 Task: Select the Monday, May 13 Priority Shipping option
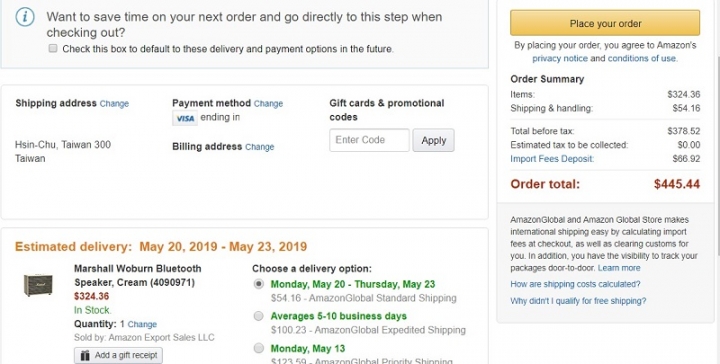(259, 348)
